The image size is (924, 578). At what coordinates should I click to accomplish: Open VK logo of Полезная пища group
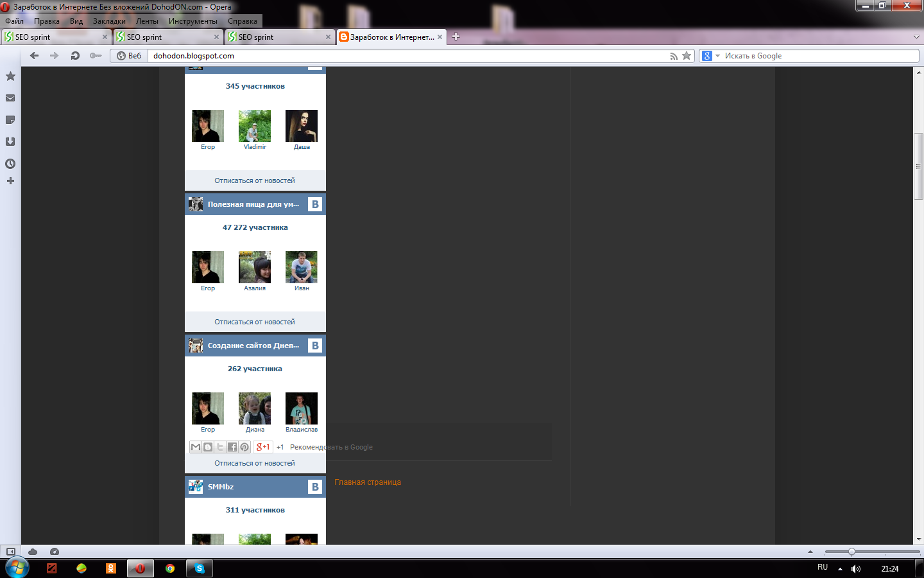click(315, 204)
